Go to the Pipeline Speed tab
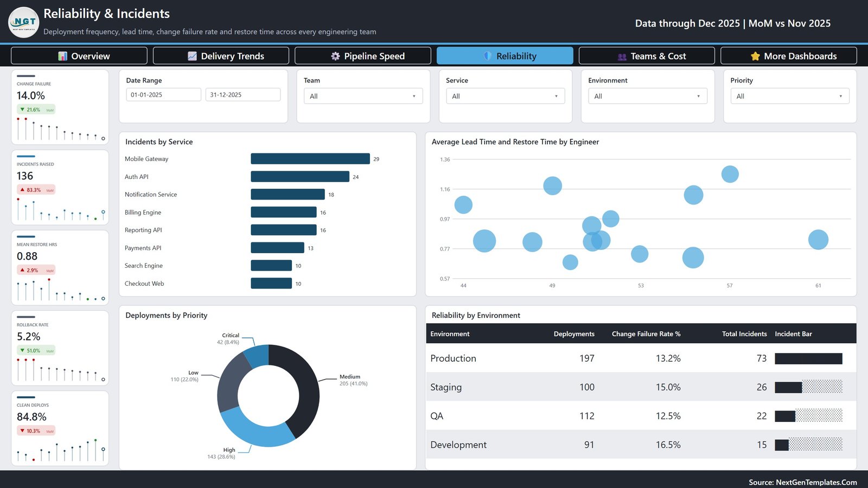The image size is (868, 488). click(x=363, y=56)
